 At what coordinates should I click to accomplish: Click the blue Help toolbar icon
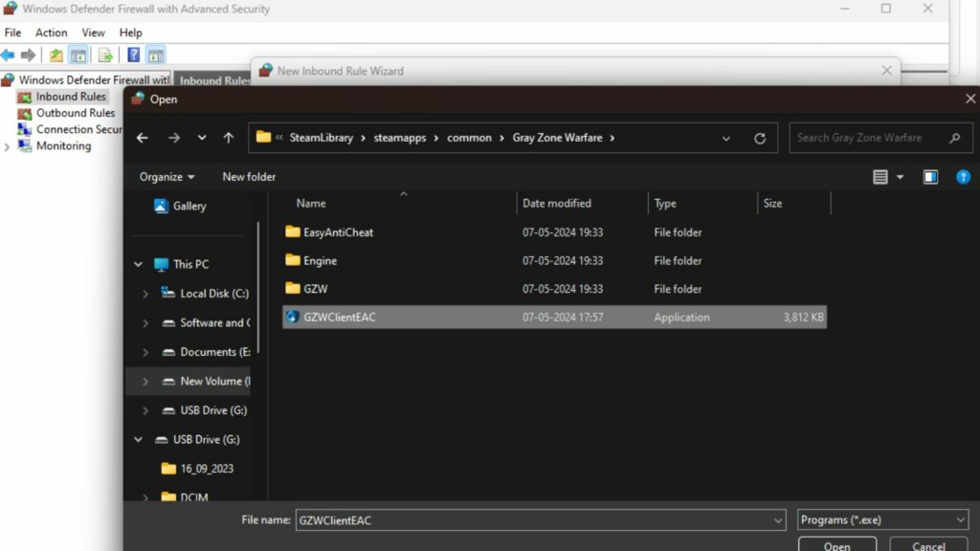(x=133, y=55)
